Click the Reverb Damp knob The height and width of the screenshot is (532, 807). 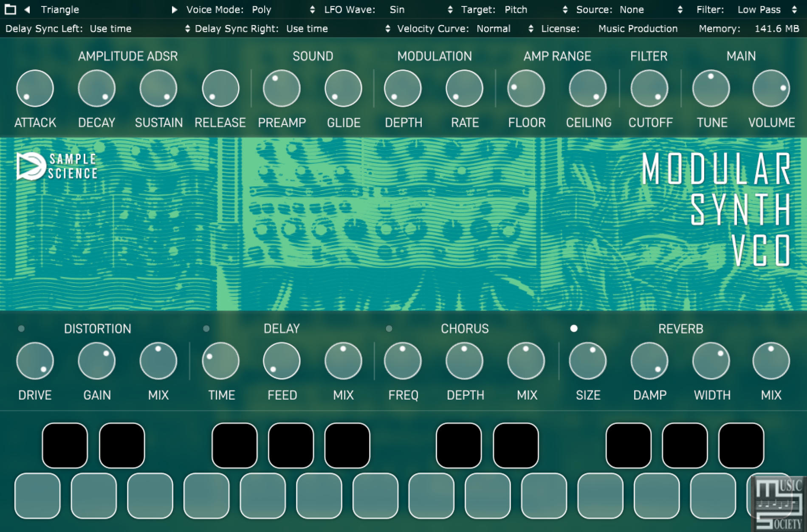tap(649, 361)
